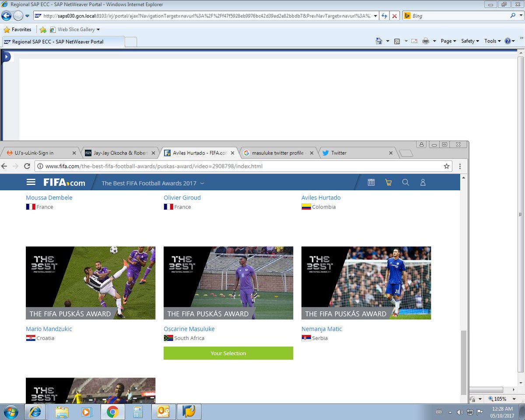Image resolution: width=525 pixels, height=420 pixels.
Task: Expand SAP portal navigation panel arrow
Action: click(7, 56)
